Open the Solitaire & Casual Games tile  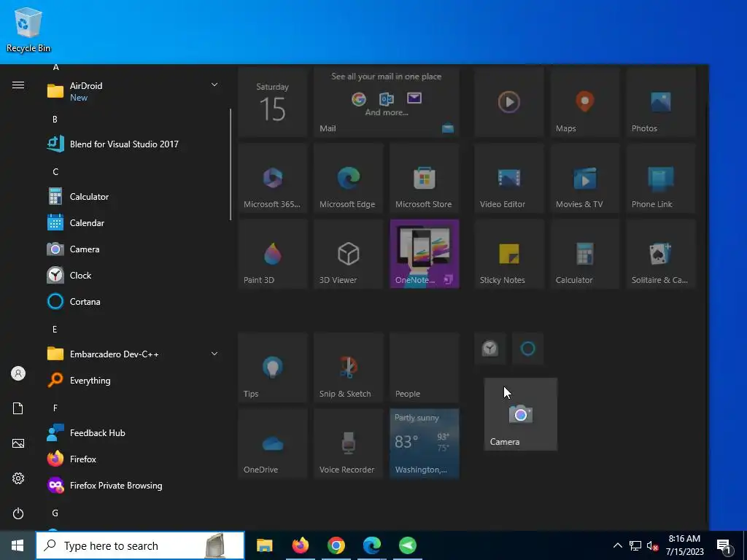tap(661, 253)
